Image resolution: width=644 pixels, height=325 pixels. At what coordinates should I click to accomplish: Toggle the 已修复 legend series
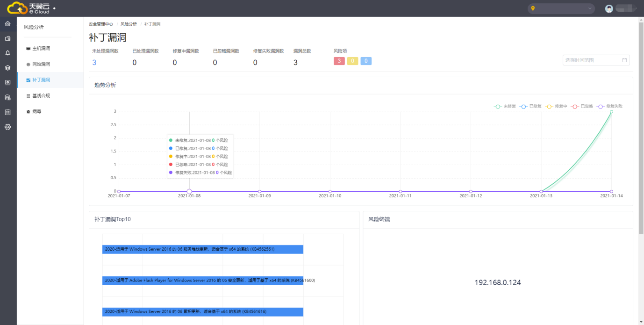pos(530,107)
